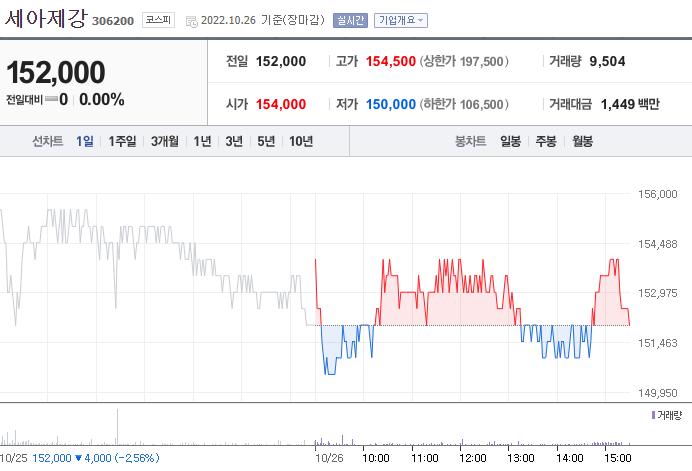
Task: Click the 152,975 y-axis label
Action: pos(658,293)
